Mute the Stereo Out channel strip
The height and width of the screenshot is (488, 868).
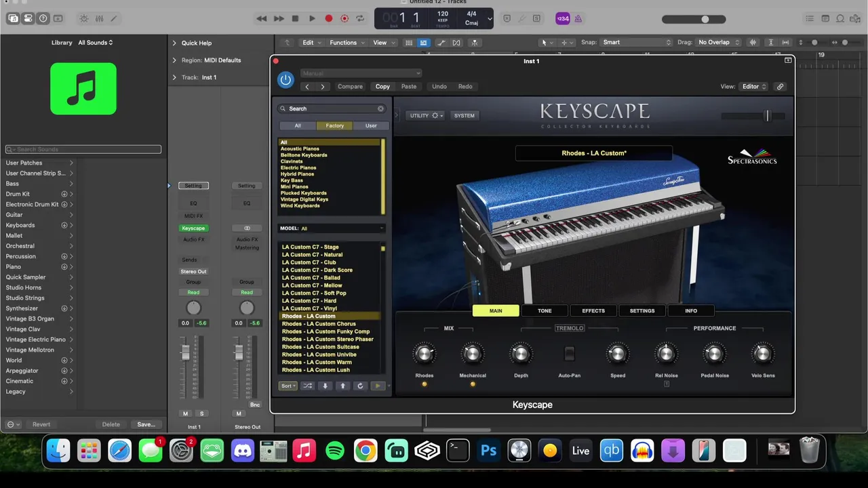pyautogui.click(x=239, y=413)
